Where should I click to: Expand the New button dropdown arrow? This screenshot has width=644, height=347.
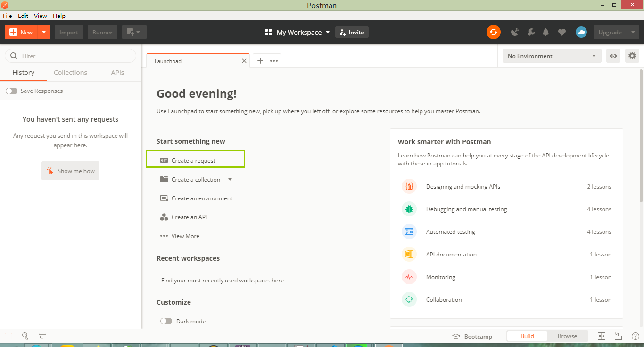click(43, 32)
